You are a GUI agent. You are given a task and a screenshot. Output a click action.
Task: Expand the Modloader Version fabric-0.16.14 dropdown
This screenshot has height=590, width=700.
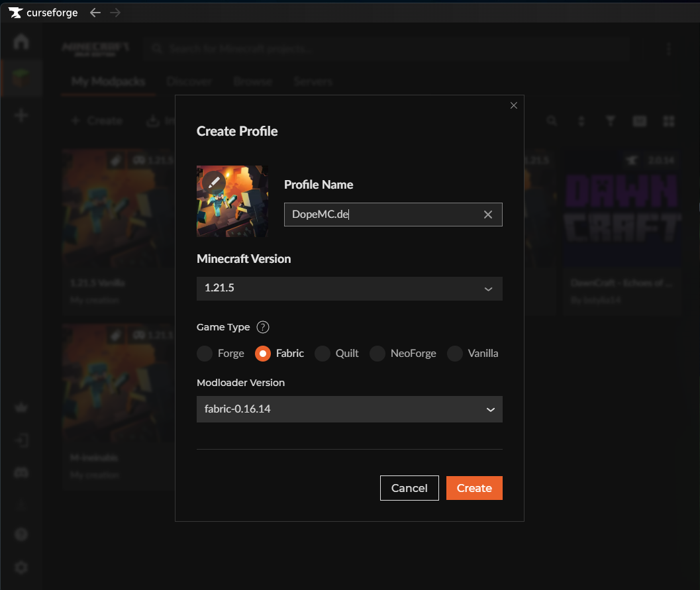coord(350,409)
